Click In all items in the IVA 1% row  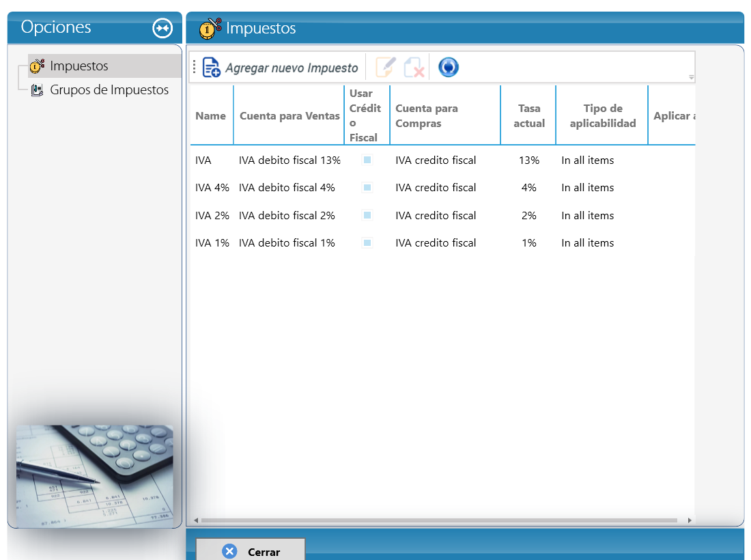588,243
